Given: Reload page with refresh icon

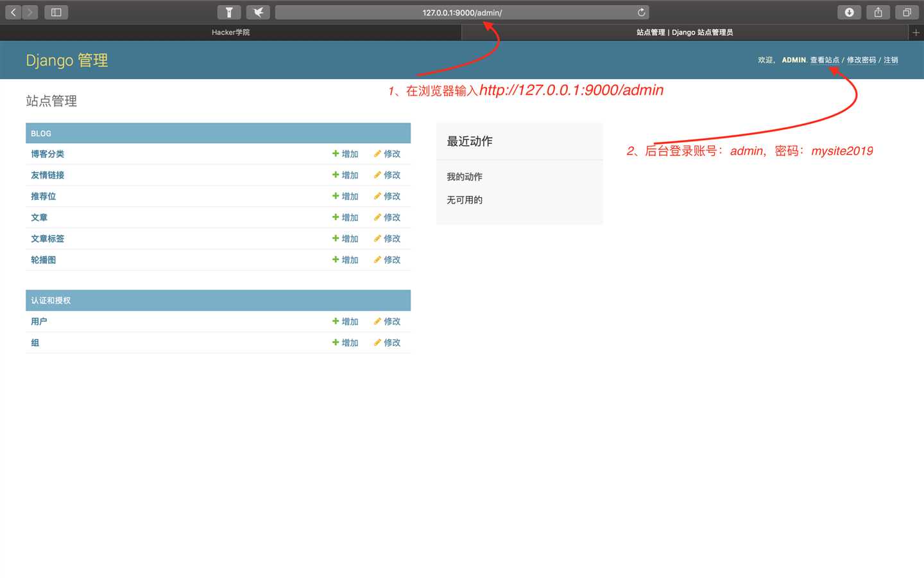Looking at the screenshot, I should click(x=641, y=12).
